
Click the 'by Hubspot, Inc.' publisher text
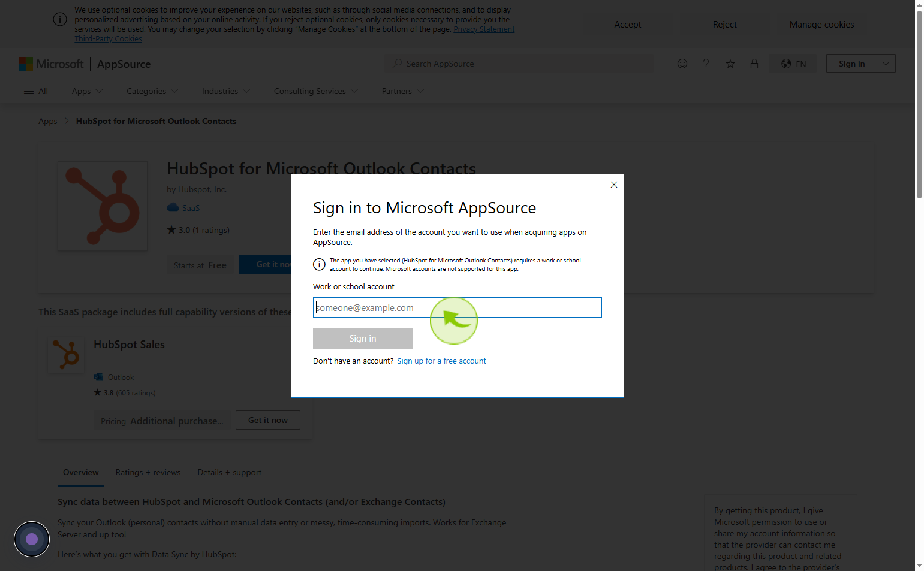[x=197, y=189]
